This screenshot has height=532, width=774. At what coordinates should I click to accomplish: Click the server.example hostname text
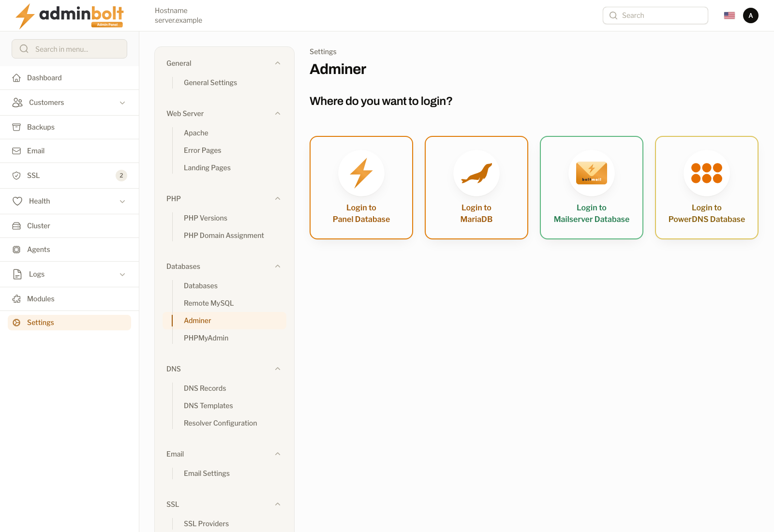coord(179,20)
